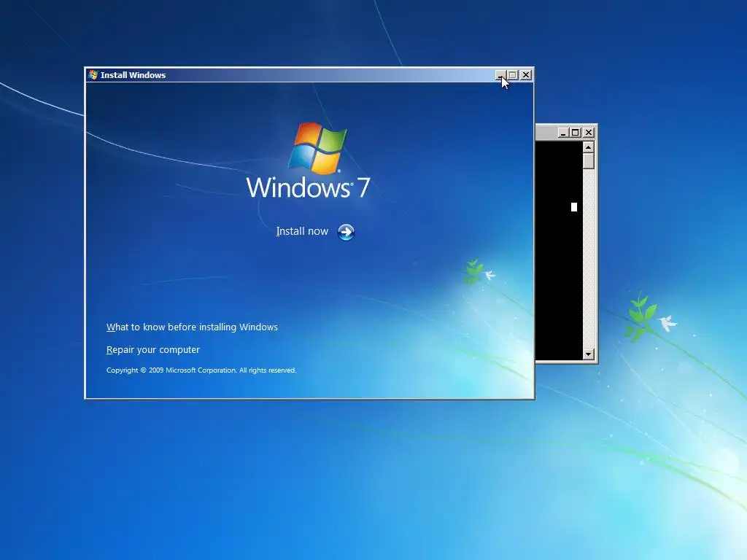Click the Install now text link

point(302,231)
